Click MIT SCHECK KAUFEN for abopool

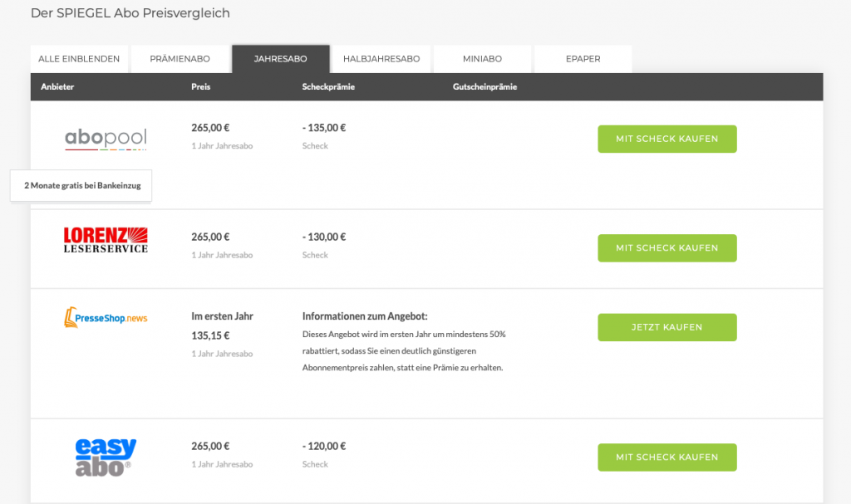click(667, 139)
